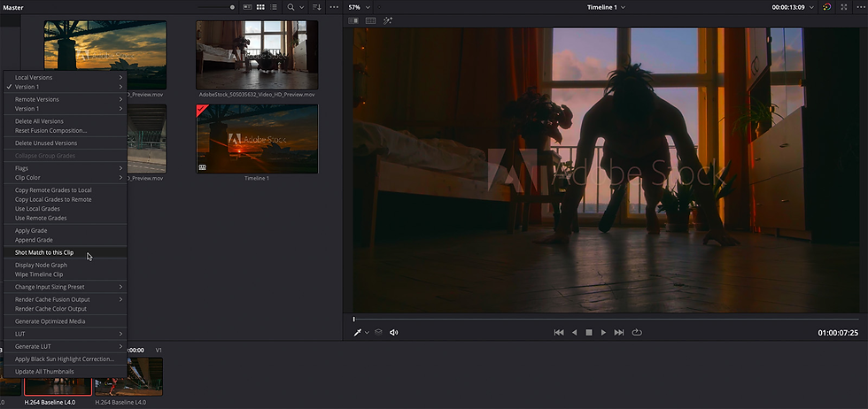Screen dimensions: 868x409
Task: Open Change Input Sizing Preset submenu
Action: point(66,287)
